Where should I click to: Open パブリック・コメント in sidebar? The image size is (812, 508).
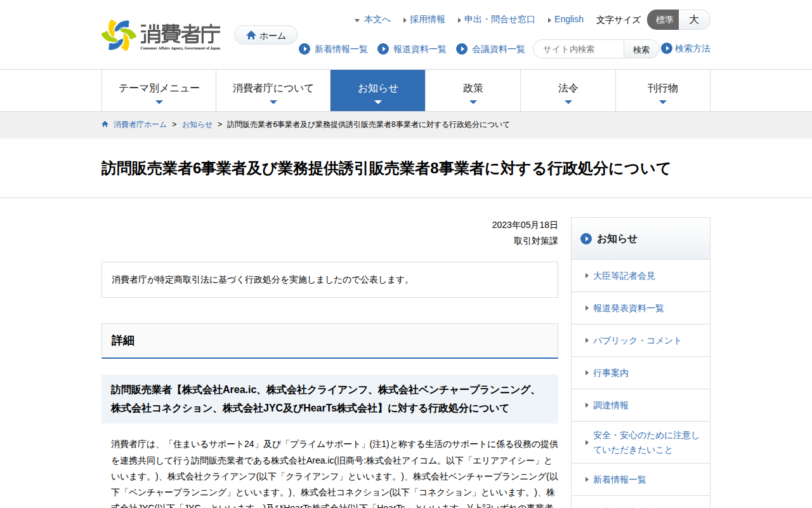[641, 340]
